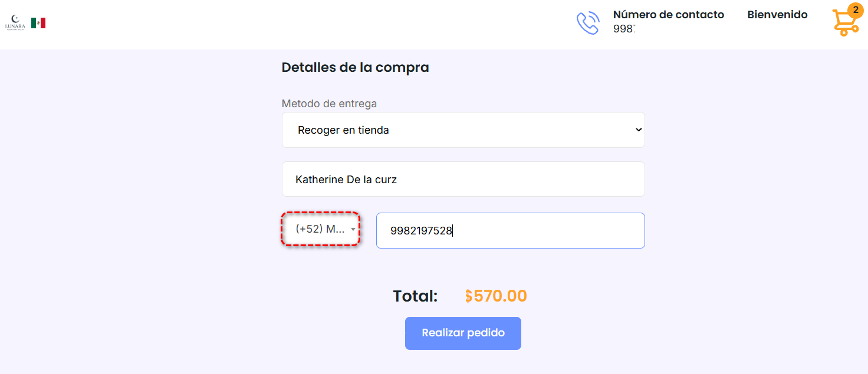Click the Número de contacto header item
The width and height of the screenshot is (868, 374).
(x=669, y=15)
